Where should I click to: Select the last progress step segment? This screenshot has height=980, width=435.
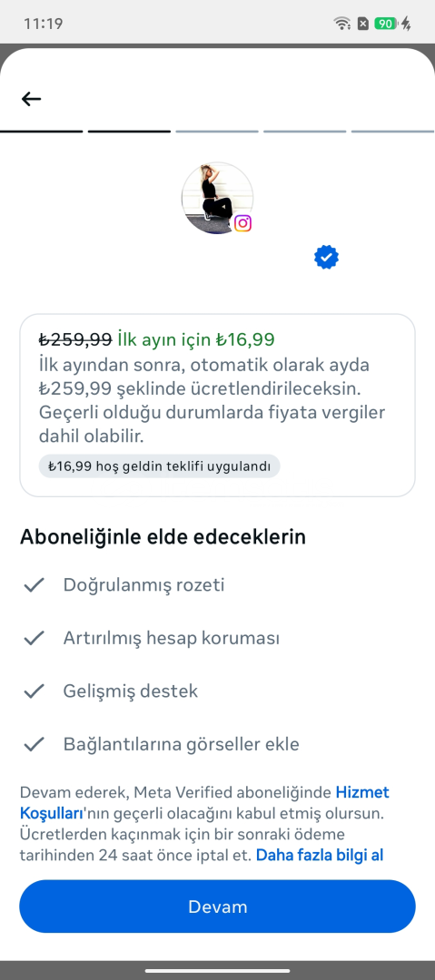[393, 132]
